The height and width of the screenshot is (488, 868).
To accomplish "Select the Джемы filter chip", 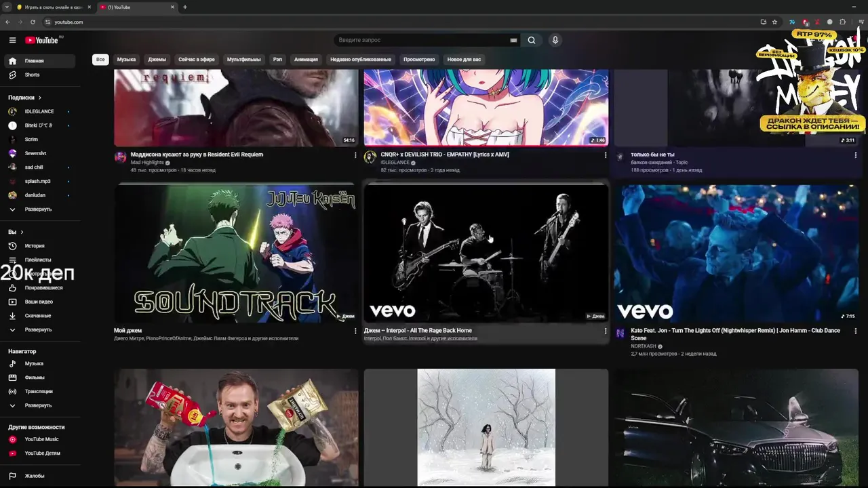I will click(x=157, y=60).
